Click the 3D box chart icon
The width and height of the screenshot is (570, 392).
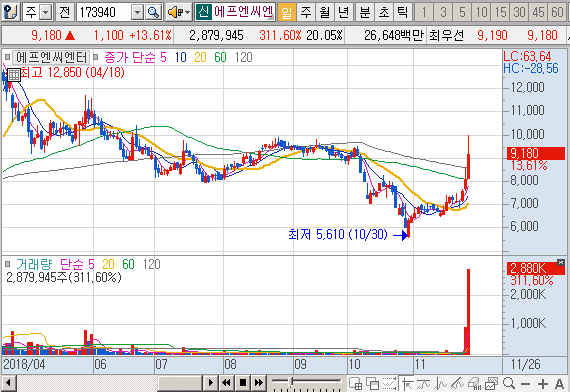[474, 383]
